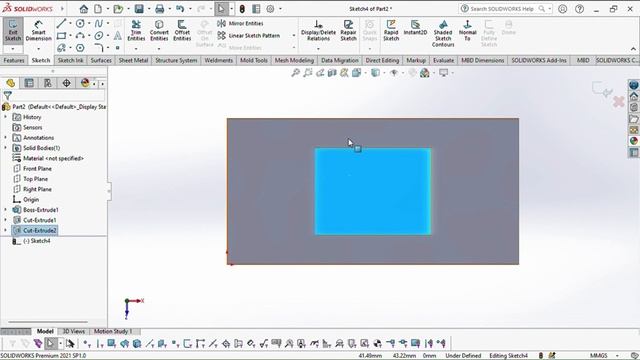Expand the Annotations node
The image size is (640, 360).
(x=5, y=138)
